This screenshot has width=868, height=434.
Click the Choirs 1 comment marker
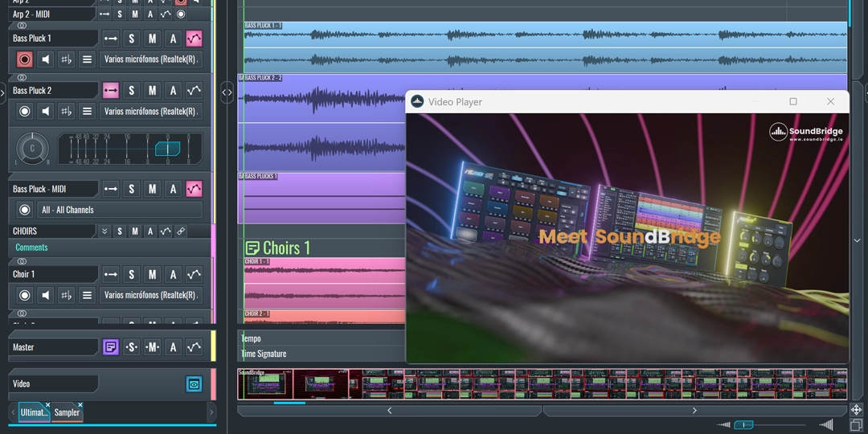278,248
